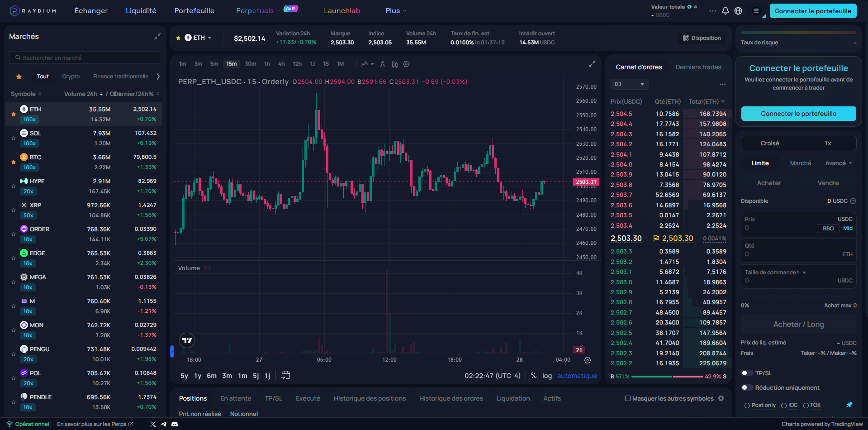The width and height of the screenshot is (868, 430).
Task: Favorite the SOL market star
Action: tap(14, 138)
